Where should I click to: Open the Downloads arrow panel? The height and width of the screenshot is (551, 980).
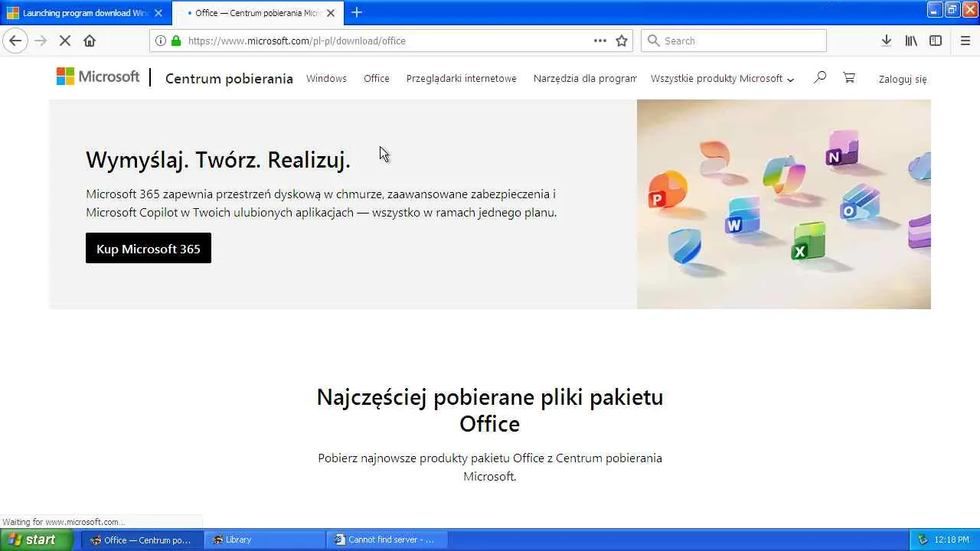[x=886, y=41]
